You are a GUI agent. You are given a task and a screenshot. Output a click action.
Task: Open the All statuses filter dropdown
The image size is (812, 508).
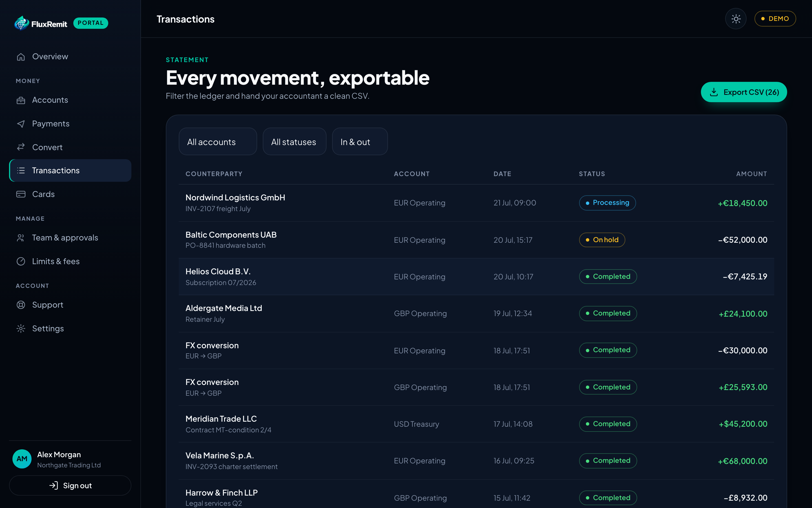295,141
